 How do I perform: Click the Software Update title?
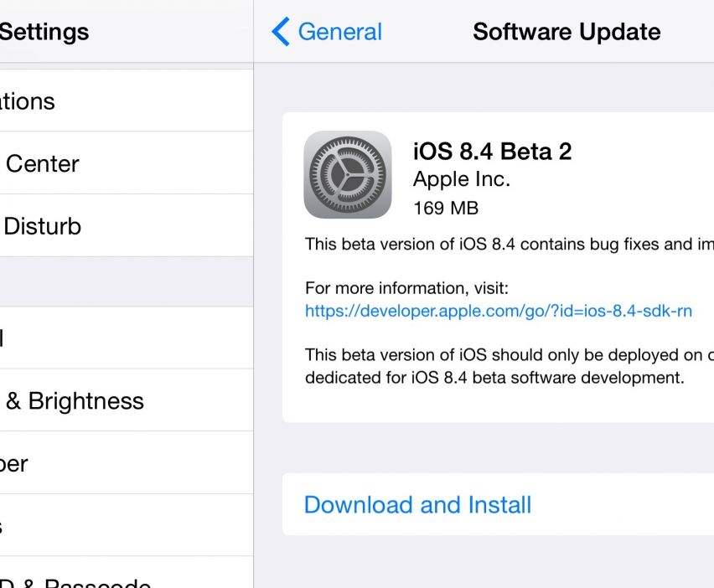pos(567,32)
